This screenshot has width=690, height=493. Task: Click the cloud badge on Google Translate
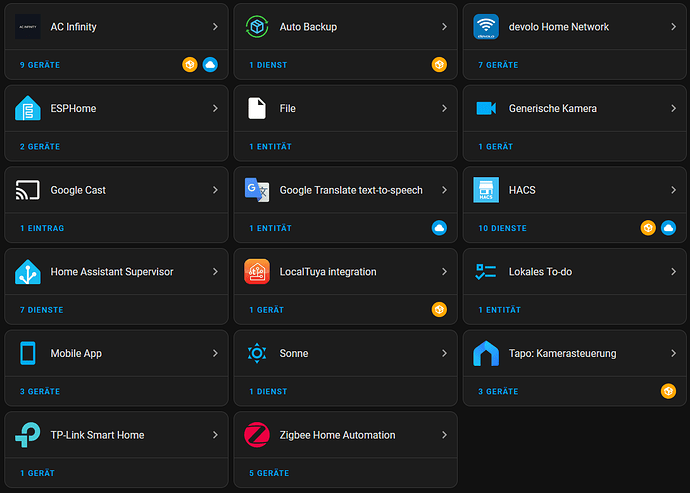click(439, 228)
